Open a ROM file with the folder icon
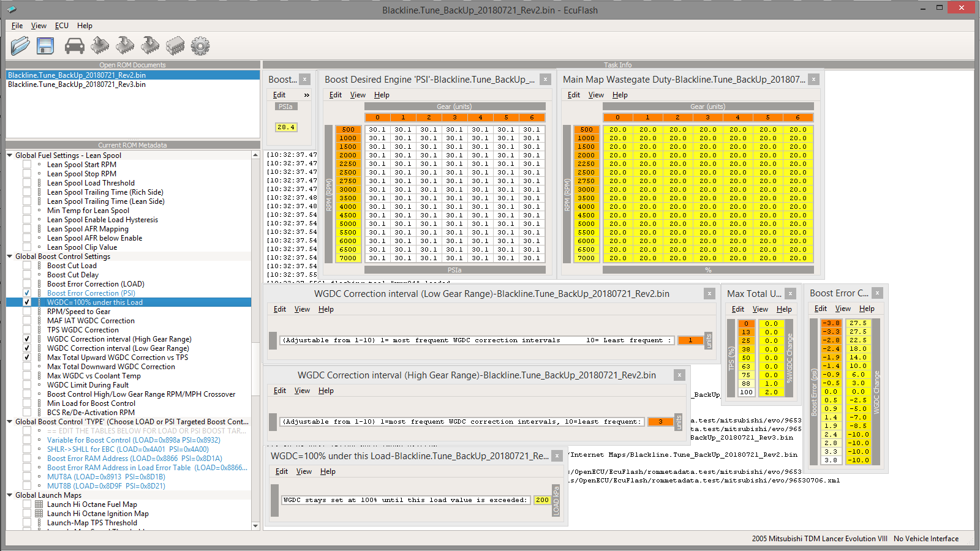 tap(20, 46)
